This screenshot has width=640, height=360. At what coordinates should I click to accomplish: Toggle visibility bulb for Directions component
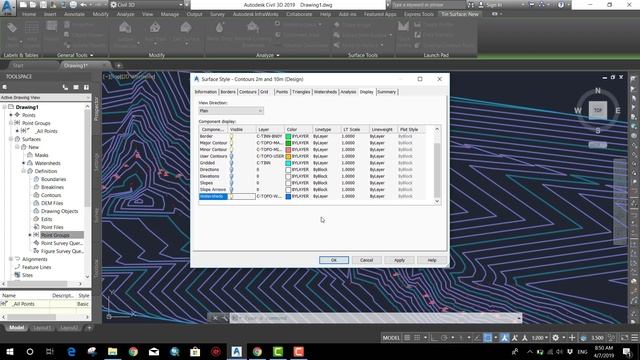231,169
